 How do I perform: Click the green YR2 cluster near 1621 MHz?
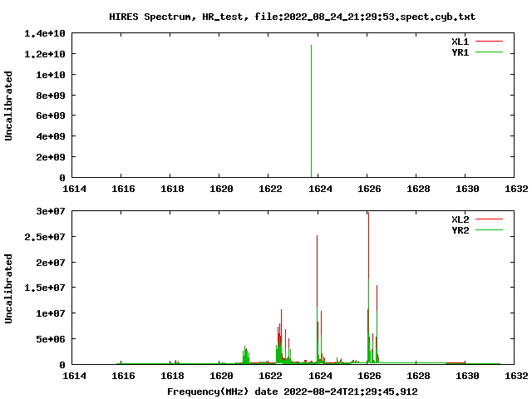click(x=246, y=356)
